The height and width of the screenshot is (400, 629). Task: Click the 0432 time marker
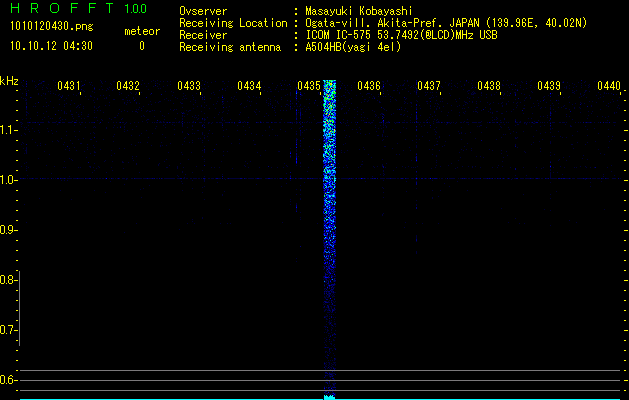point(128,85)
